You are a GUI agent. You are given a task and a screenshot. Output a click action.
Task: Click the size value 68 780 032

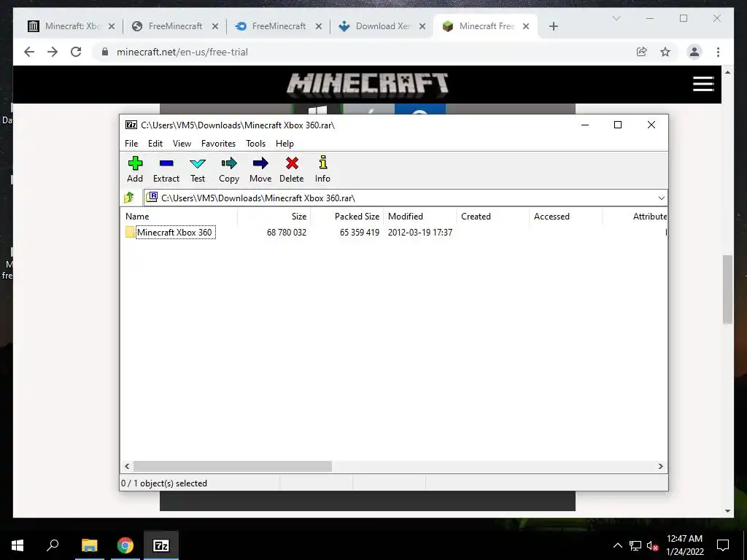[x=286, y=233]
